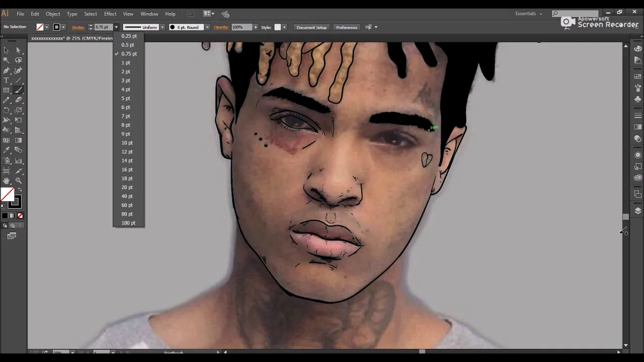Click the Preferences button

[347, 27]
